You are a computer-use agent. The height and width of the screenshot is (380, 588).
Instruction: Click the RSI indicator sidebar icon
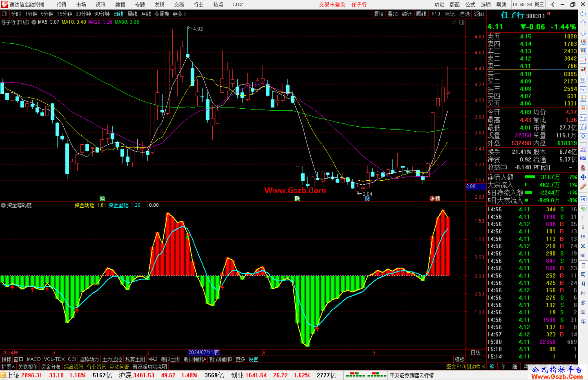coord(583,158)
